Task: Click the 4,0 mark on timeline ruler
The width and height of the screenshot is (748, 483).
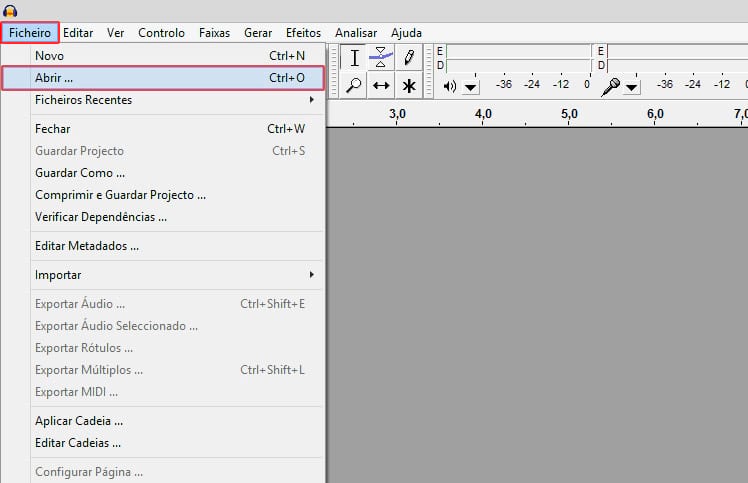Action: (483, 114)
